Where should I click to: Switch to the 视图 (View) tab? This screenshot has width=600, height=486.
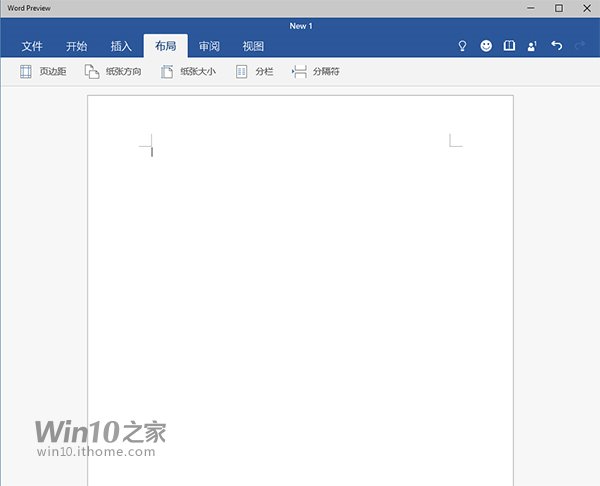(253, 46)
